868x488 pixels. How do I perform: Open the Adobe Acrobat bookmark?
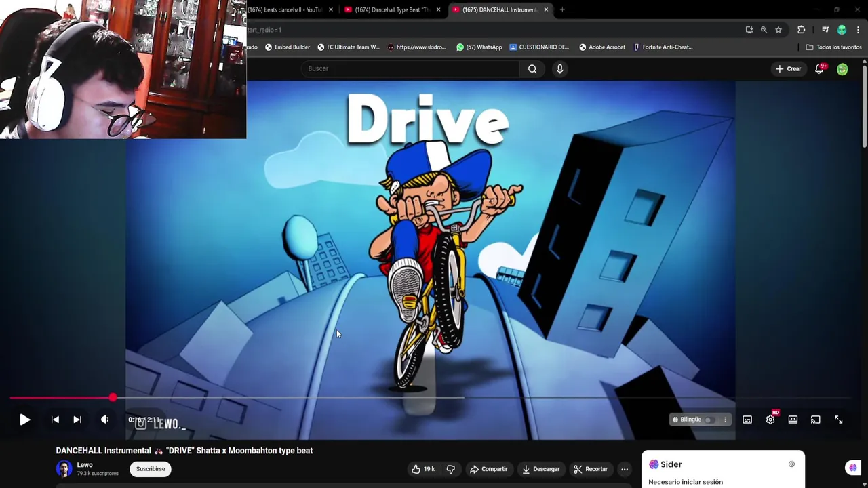602,47
